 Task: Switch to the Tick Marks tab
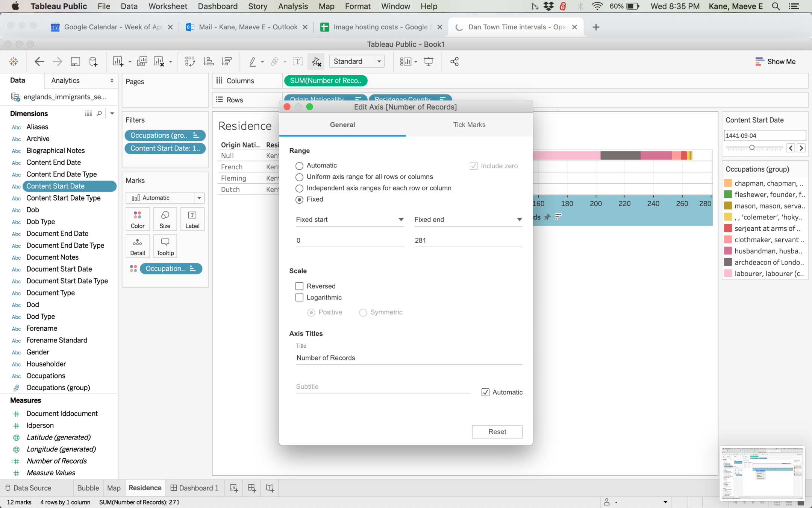pos(469,125)
